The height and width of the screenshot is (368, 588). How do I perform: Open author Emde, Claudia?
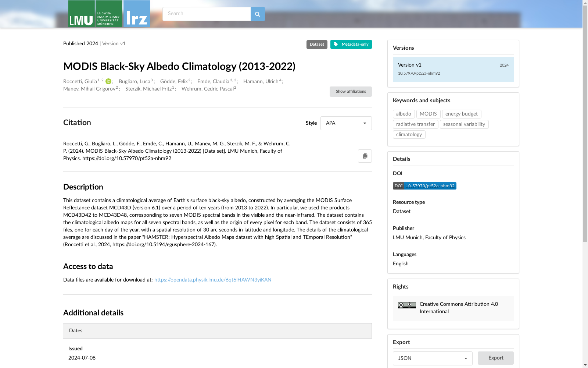pyautogui.click(x=213, y=82)
